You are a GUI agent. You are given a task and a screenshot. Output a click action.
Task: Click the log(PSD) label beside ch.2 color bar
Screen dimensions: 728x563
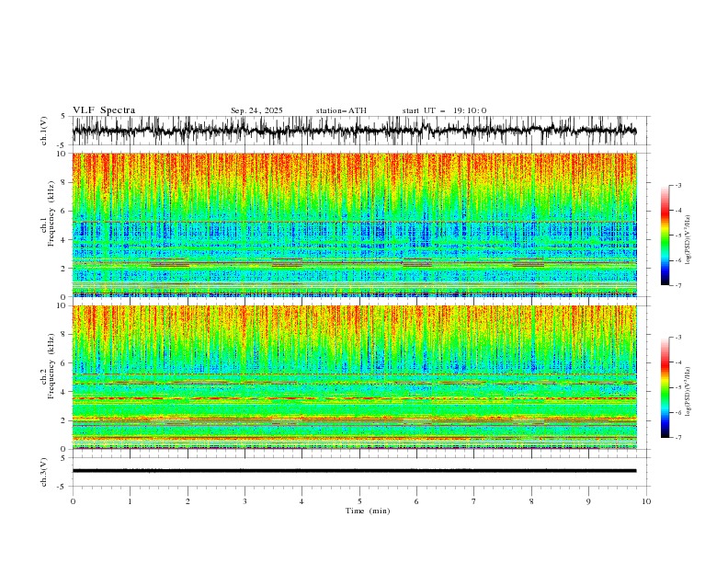point(688,392)
